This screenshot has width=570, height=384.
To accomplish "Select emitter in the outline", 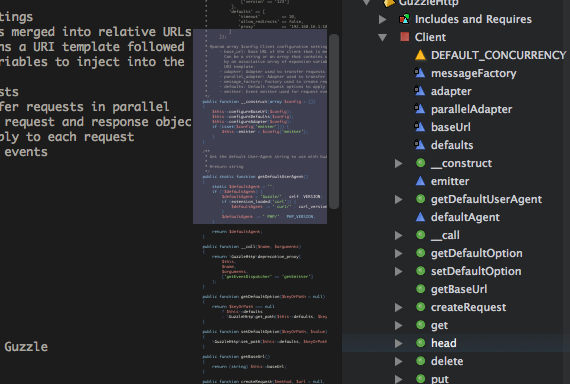I will click(x=450, y=181).
